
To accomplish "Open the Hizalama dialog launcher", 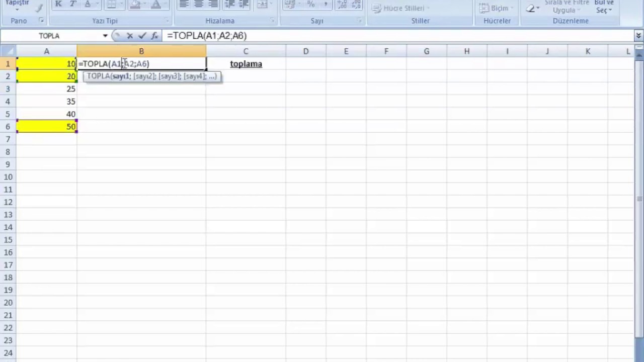I will click(272, 21).
